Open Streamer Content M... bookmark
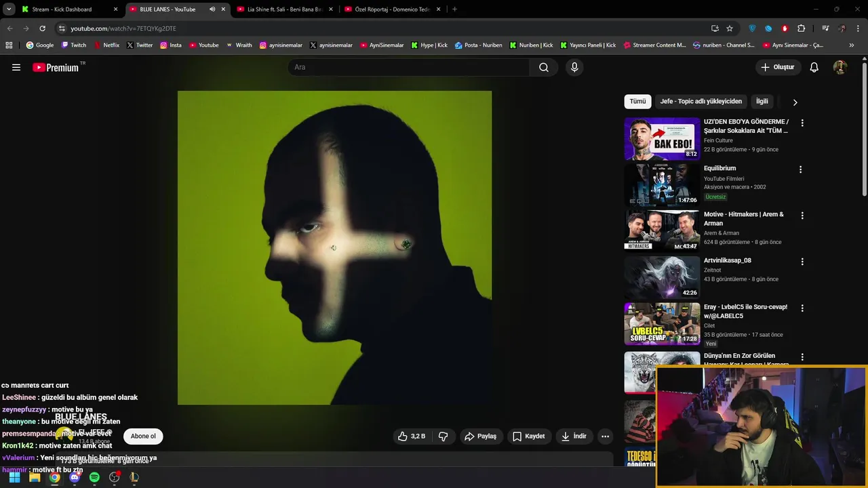 pos(654,45)
